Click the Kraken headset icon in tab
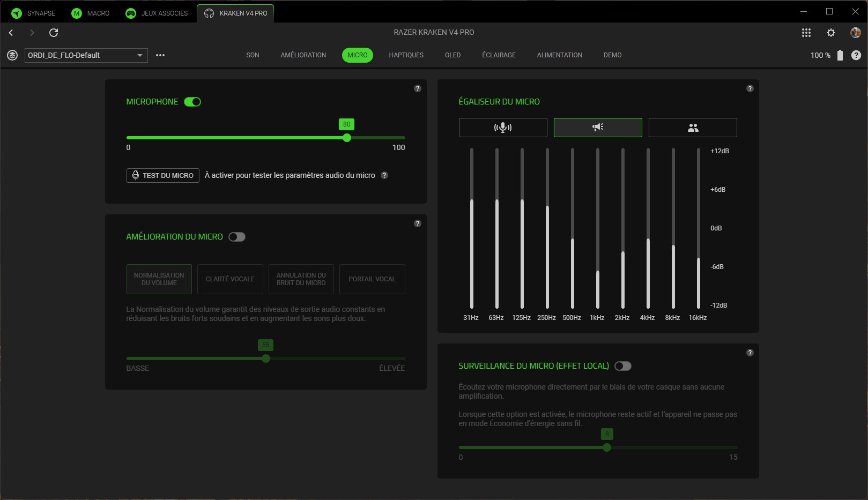The image size is (868, 500). pos(209,13)
